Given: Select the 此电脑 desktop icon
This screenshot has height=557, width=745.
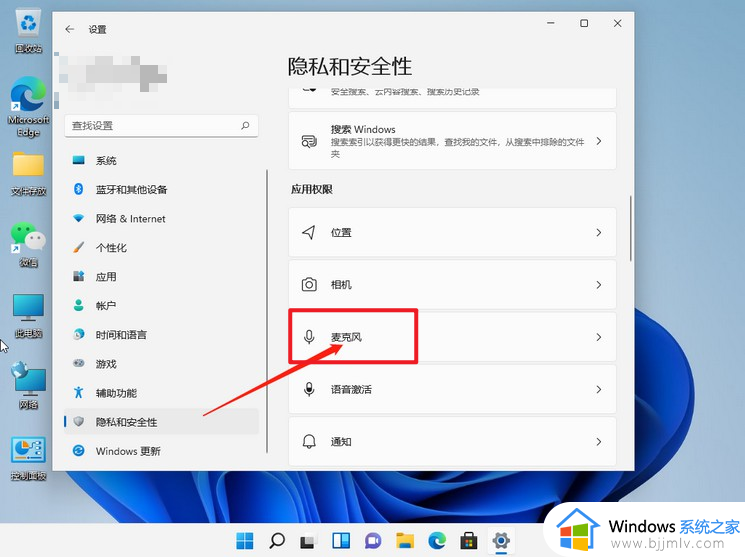Looking at the screenshot, I should click(x=29, y=316).
